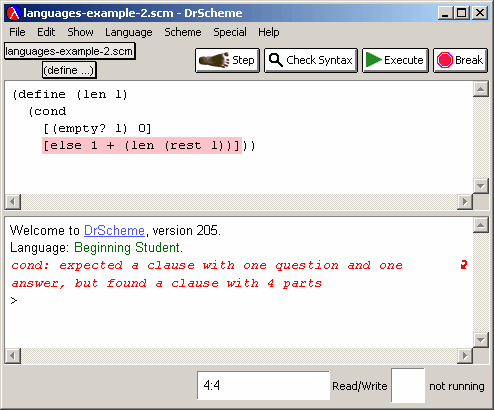Click interactions pane down scroll arrow
The image size is (494, 410).
[480, 340]
